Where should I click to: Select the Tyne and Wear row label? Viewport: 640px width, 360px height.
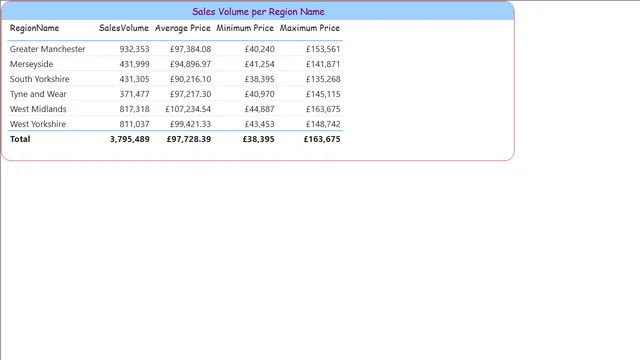click(x=38, y=94)
